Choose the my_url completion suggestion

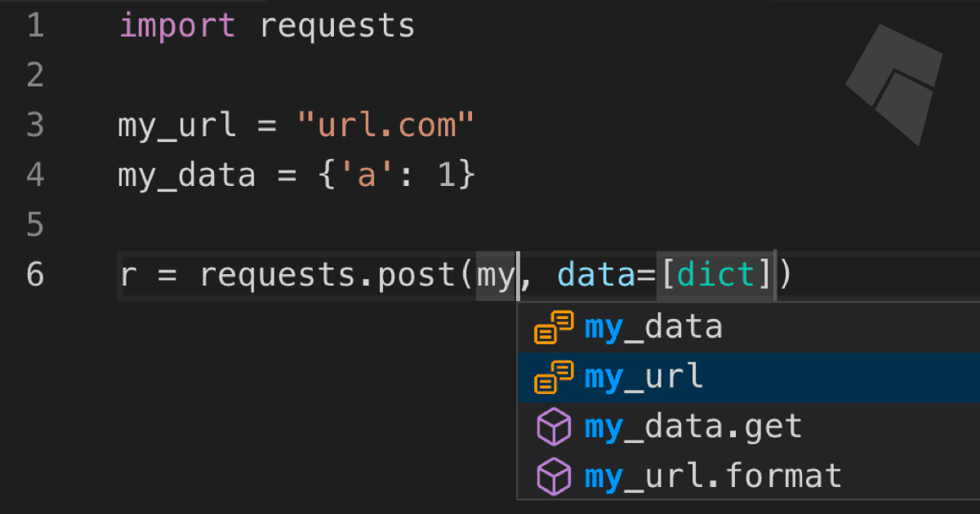(644, 376)
